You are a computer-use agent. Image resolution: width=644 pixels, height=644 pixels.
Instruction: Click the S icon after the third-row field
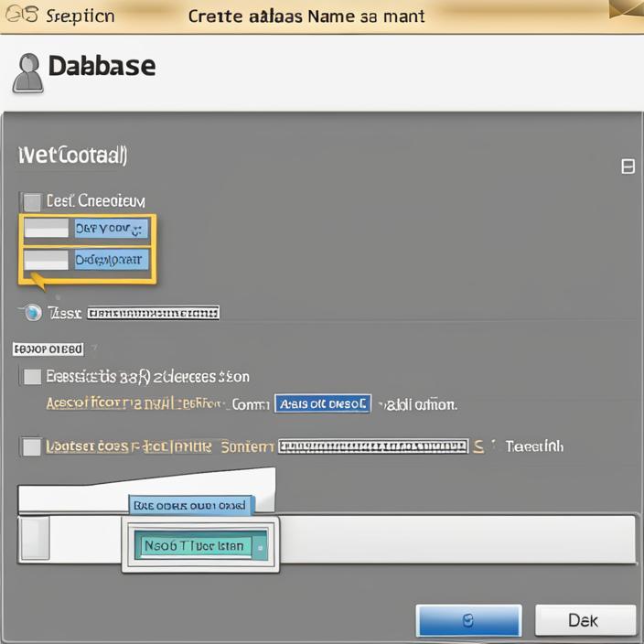point(479,446)
